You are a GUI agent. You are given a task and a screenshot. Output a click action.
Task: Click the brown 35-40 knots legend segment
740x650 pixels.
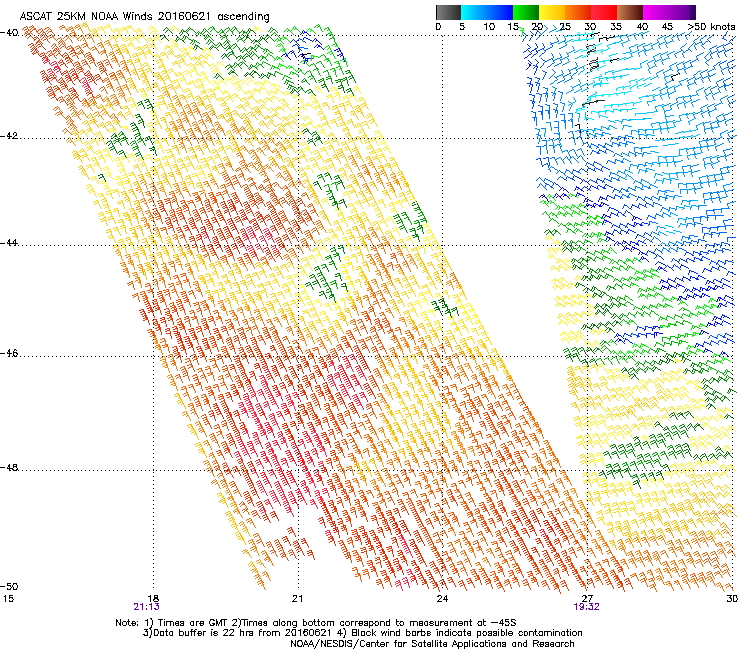630,12
